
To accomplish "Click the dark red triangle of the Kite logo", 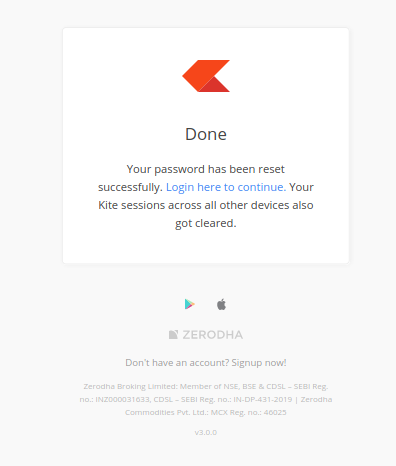I will click(214, 84).
